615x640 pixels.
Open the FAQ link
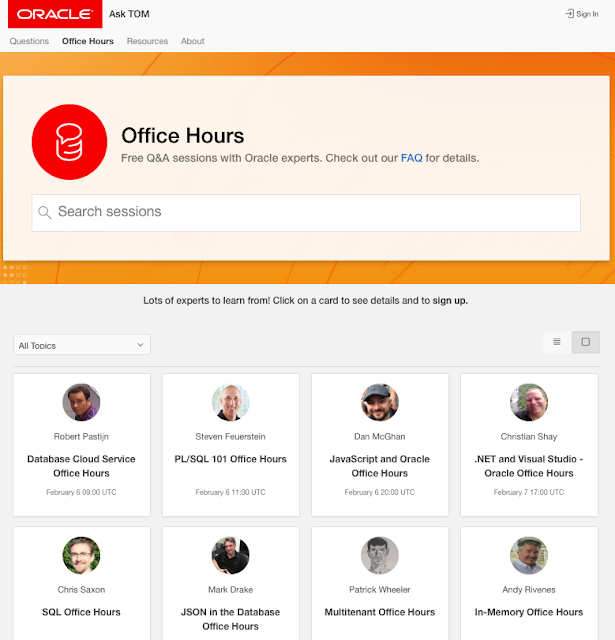tap(411, 158)
